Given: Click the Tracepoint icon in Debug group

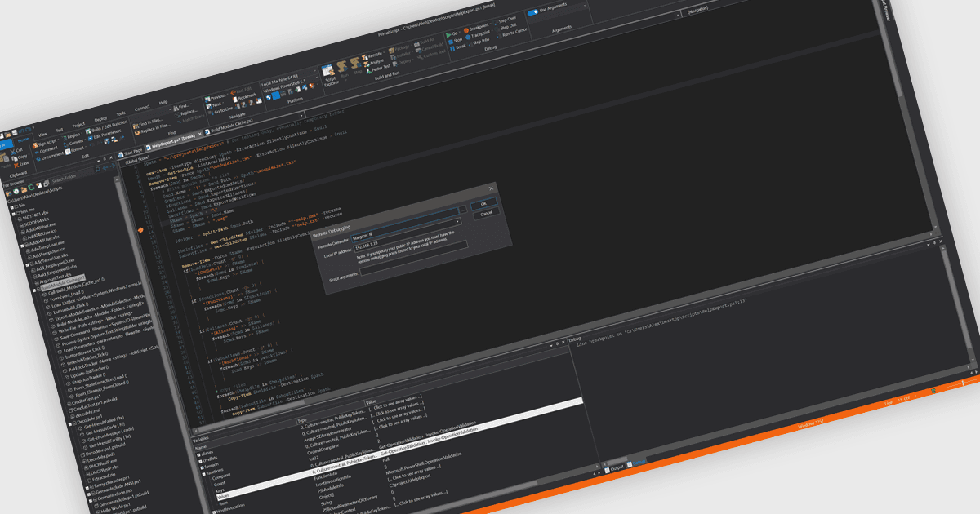Looking at the screenshot, I should pos(468,37).
